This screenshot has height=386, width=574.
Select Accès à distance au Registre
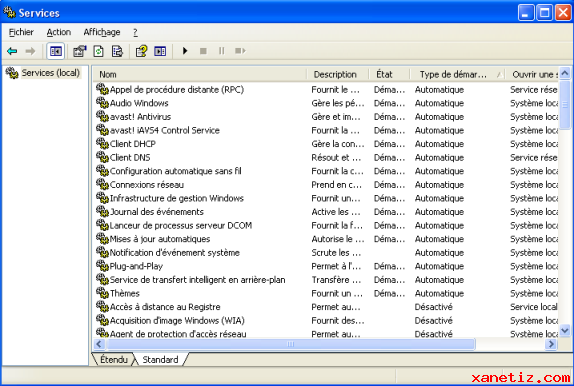pos(165,307)
